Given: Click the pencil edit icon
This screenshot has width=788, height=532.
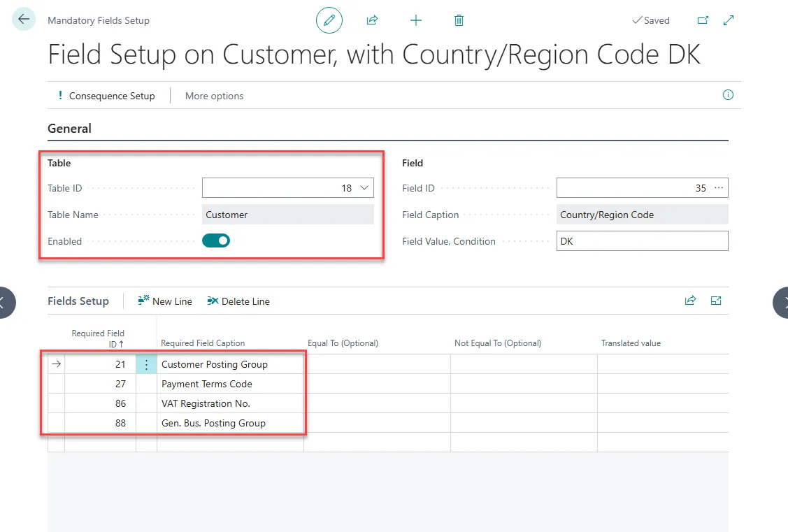Looking at the screenshot, I should click(329, 20).
